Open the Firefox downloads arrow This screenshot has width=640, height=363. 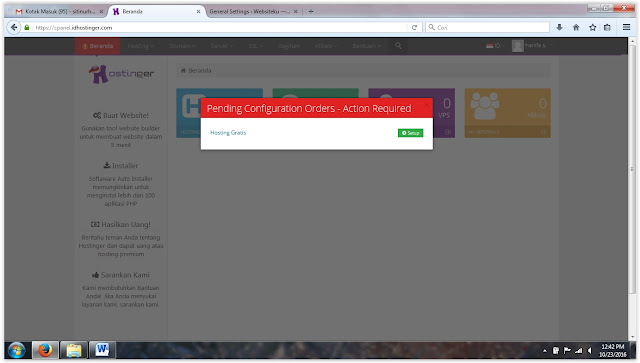[560, 27]
